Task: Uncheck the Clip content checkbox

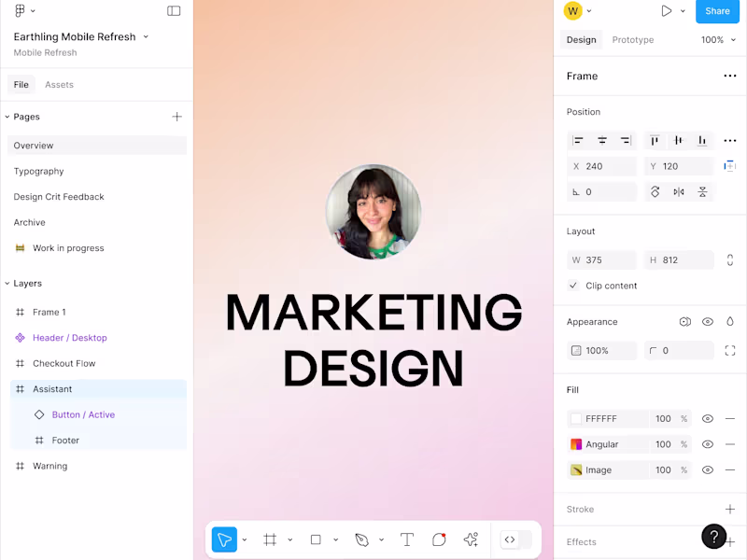Action: pyautogui.click(x=573, y=286)
